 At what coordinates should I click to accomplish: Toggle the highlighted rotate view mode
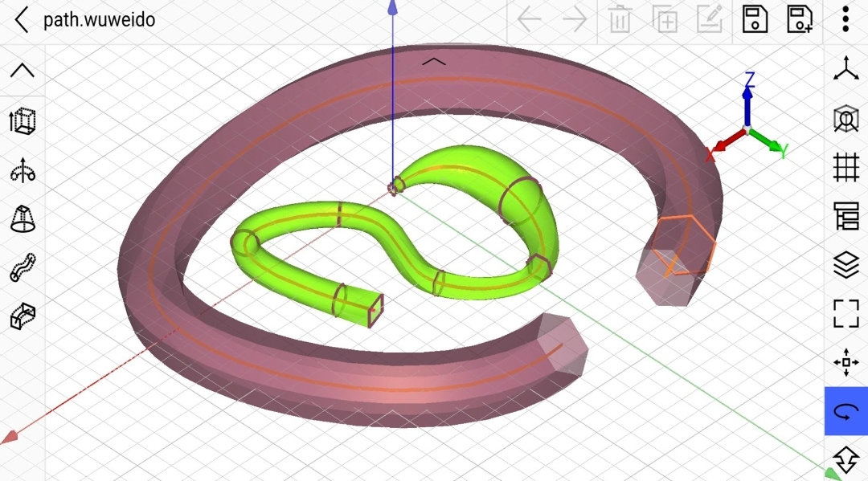(x=845, y=411)
